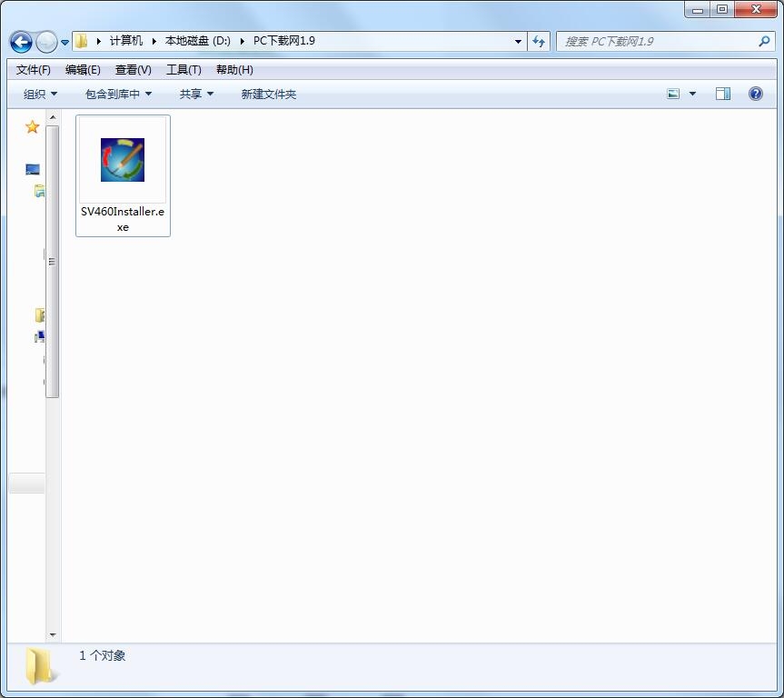Select 本地磁盘 (D:) in the breadcrumb
The height and width of the screenshot is (698, 784).
pyautogui.click(x=197, y=41)
